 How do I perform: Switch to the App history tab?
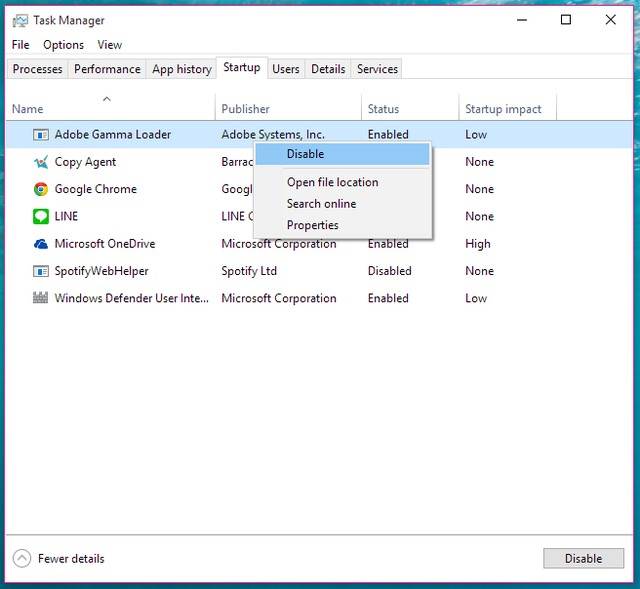[x=182, y=69]
